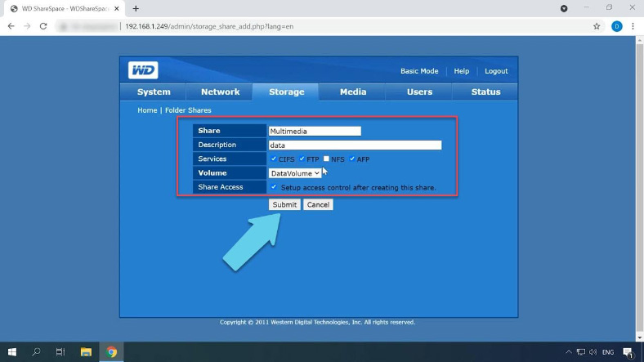Screen dimensions: 644x362
Task: Toggle the AFP service checkbox
Action: tap(352, 159)
